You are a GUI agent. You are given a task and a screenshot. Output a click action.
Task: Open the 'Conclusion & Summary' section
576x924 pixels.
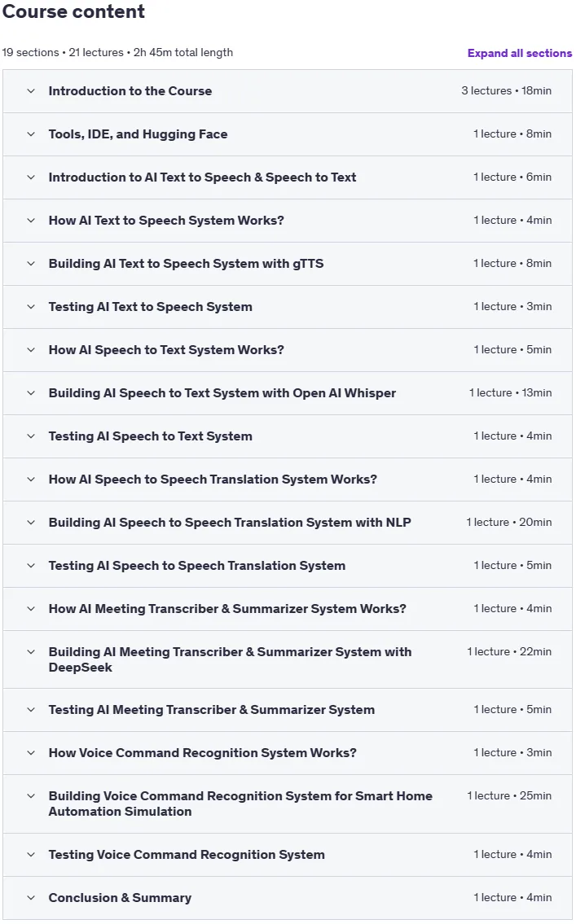tap(287, 898)
